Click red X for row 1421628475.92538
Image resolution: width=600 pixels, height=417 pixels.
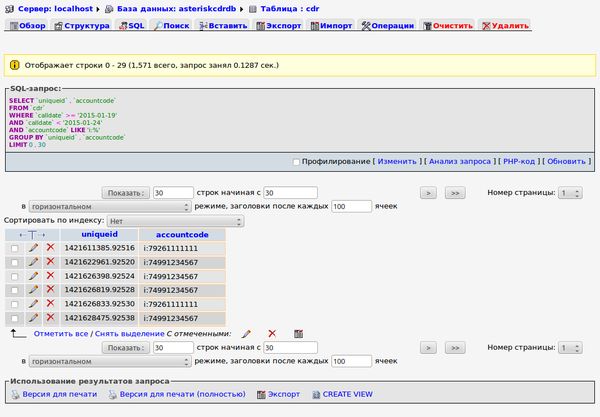tap(50, 317)
